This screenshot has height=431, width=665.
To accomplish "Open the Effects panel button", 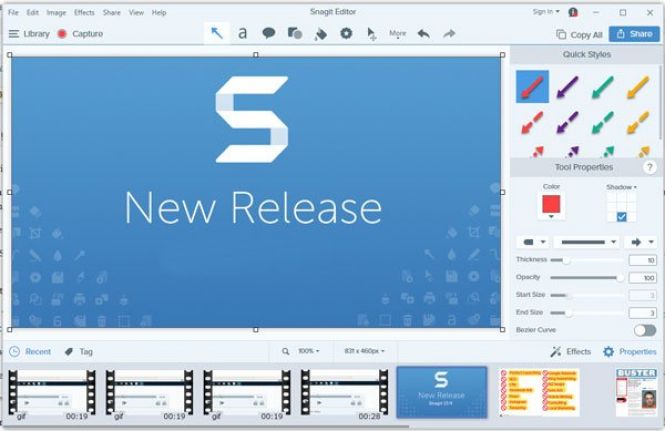I will coord(570,352).
